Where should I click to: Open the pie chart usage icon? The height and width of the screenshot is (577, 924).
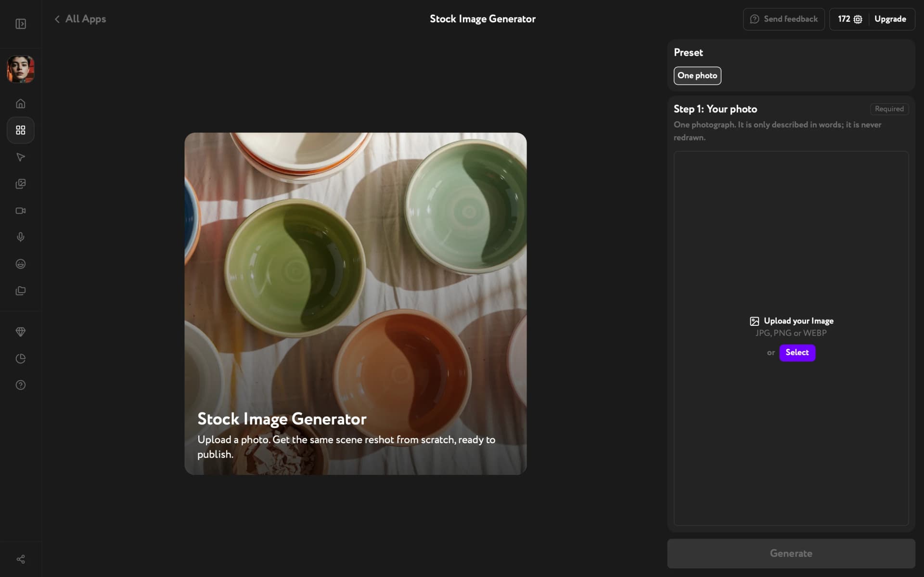[21, 359]
